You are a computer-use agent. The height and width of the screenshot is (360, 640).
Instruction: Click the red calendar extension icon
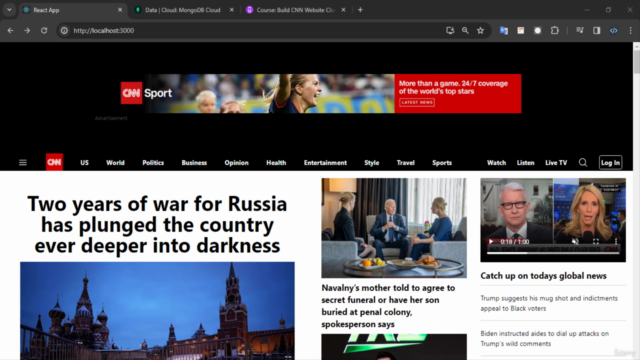[521, 31]
